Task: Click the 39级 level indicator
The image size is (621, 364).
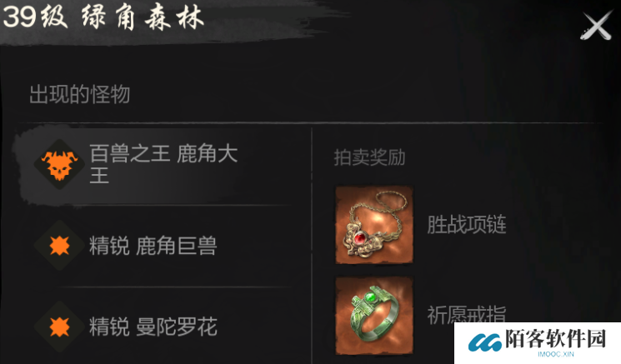Action: (x=35, y=17)
